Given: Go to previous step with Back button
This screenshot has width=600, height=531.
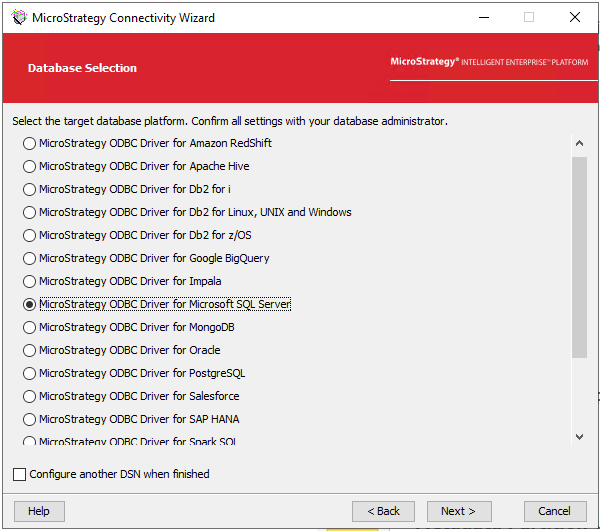Looking at the screenshot, I should [383, 511].
